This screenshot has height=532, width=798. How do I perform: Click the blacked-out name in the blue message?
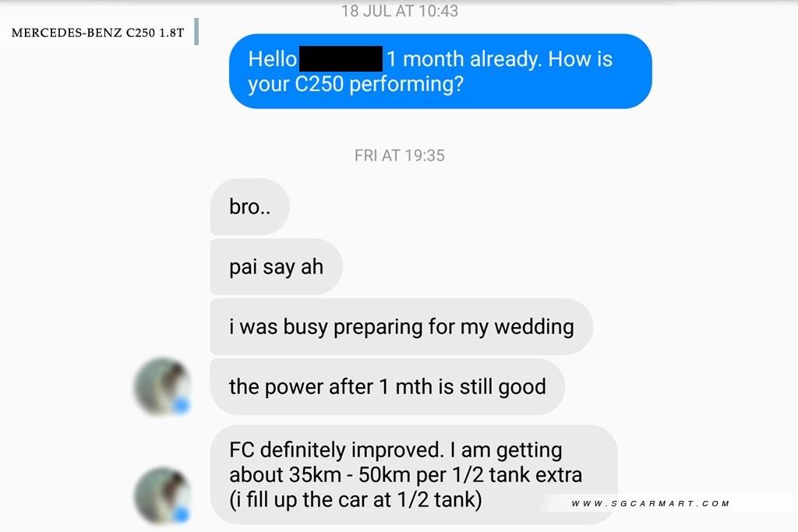click(341, 58)
